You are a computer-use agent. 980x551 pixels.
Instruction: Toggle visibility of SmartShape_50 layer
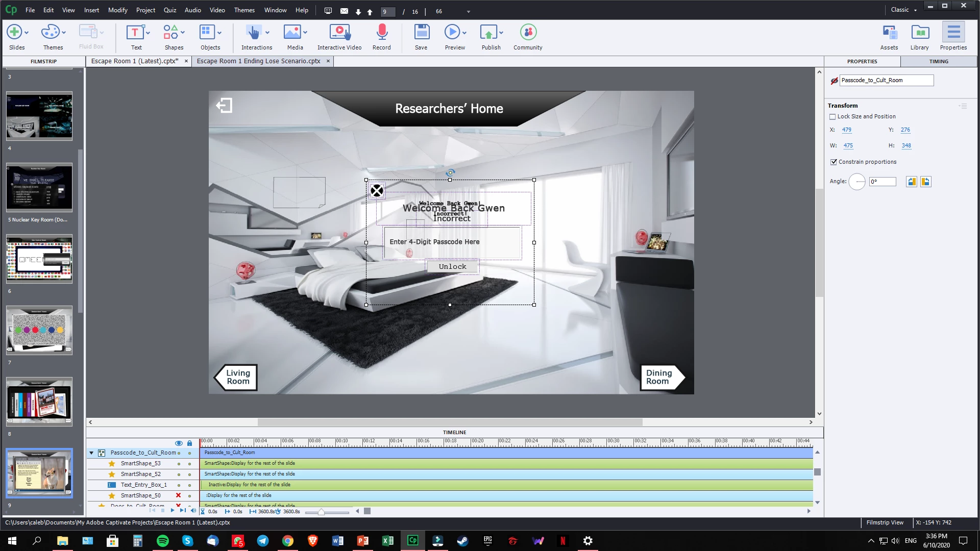pos(178,495)
